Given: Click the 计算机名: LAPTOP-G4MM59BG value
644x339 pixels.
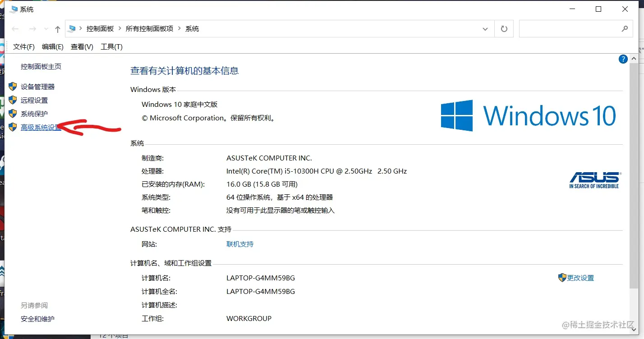Looking at the screenshot, I should [x=261, y=278].
